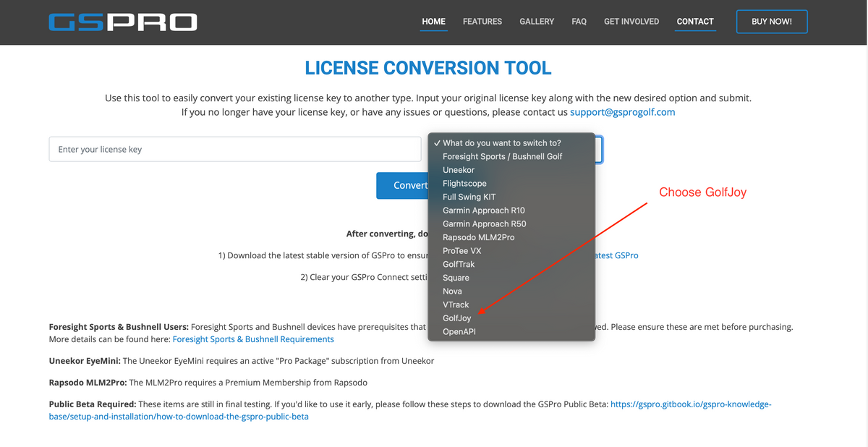Choose GolfJoy in the dropdown
This screenshot has width=868, height=447.
pyautogui.click(x=511, y=318)
